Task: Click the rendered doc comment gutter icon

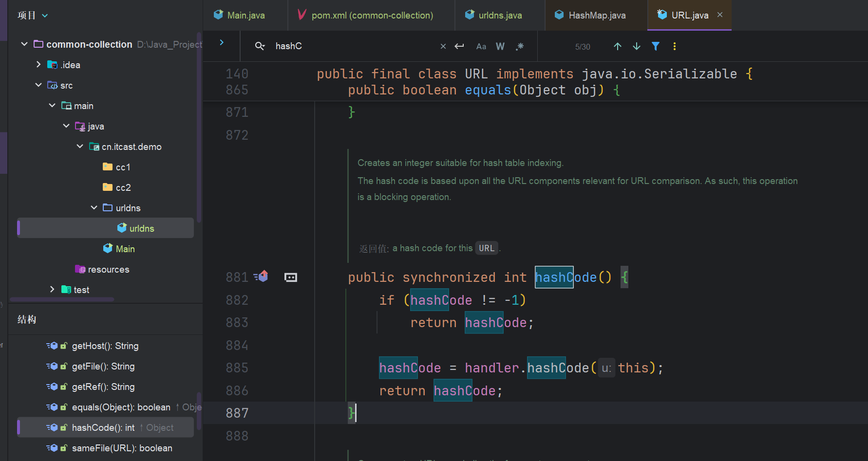Action: (x=291, y=277)
